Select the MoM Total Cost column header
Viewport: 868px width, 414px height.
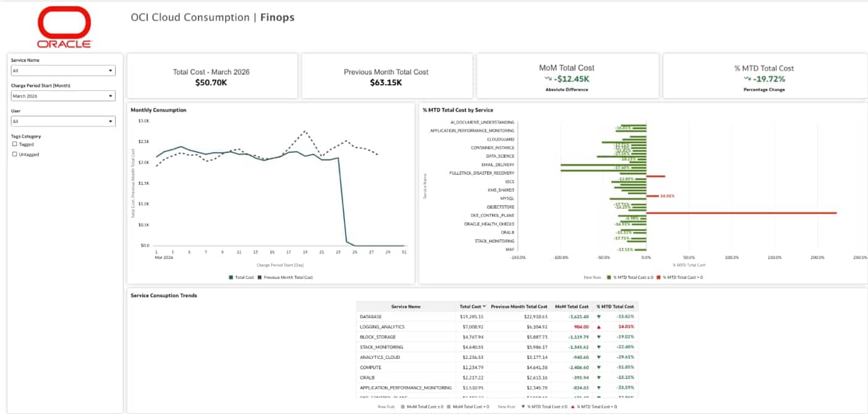[572, 306]
